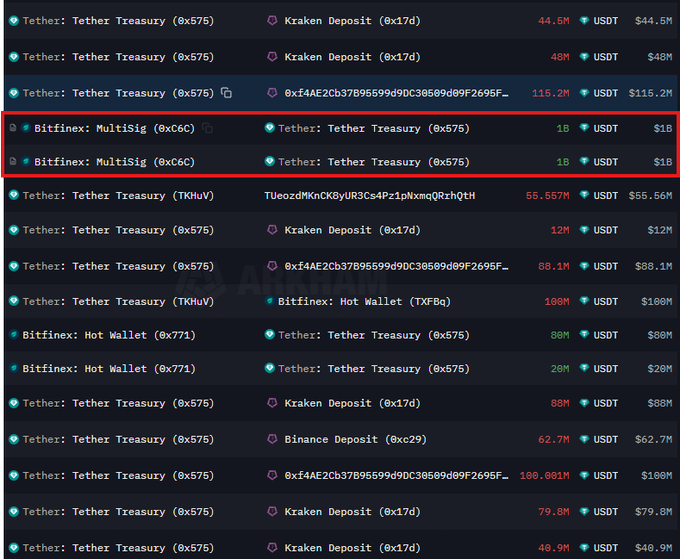Screen dimensions: 680x559
Task: Open the 0xf4AE2Cb37B address in the 115.2M row
Action: coord(397,93)
